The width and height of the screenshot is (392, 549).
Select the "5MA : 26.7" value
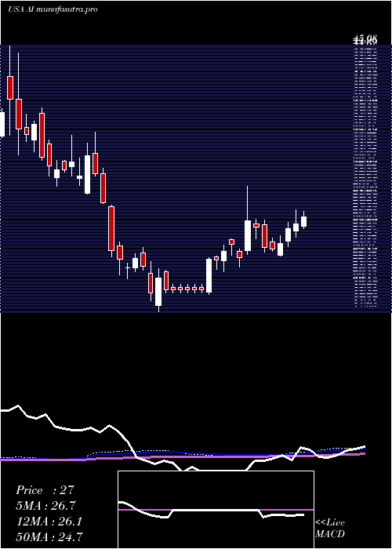[45, 506]
